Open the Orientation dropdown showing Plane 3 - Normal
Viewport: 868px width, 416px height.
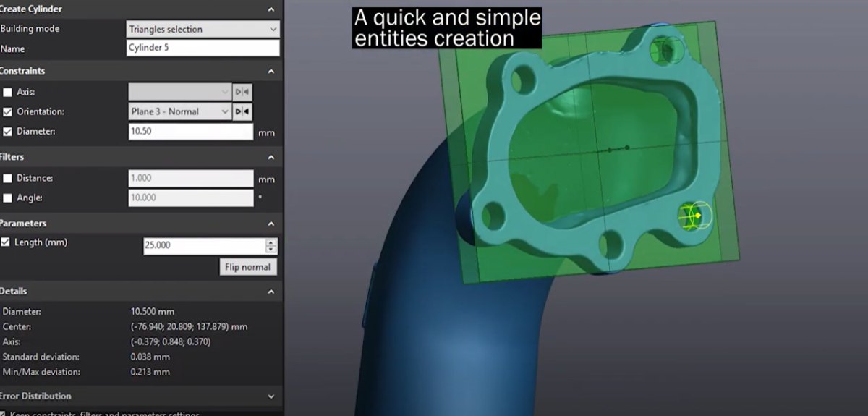(x=179, y=111)
